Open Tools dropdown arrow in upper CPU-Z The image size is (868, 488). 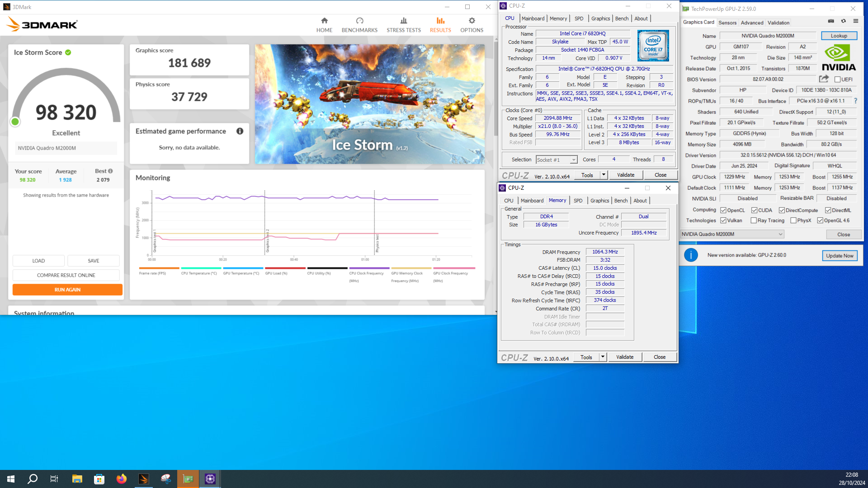pyautogui.click(x=603, y=175)
